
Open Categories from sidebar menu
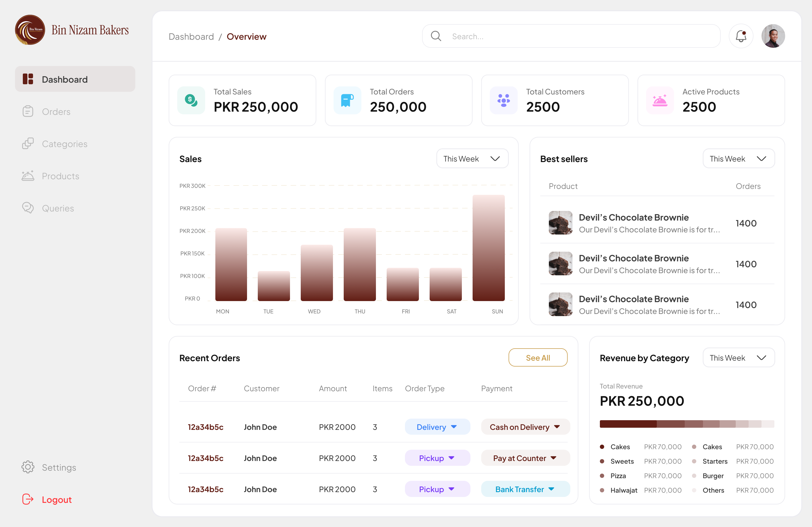point(64,144)
